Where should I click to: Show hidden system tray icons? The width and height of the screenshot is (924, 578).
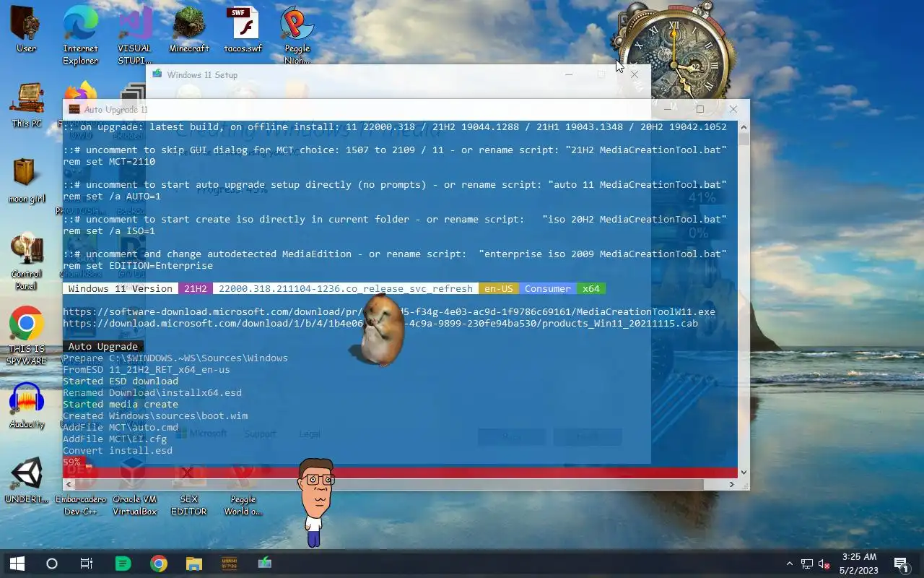pyautogui.click(x=789, y=564)
